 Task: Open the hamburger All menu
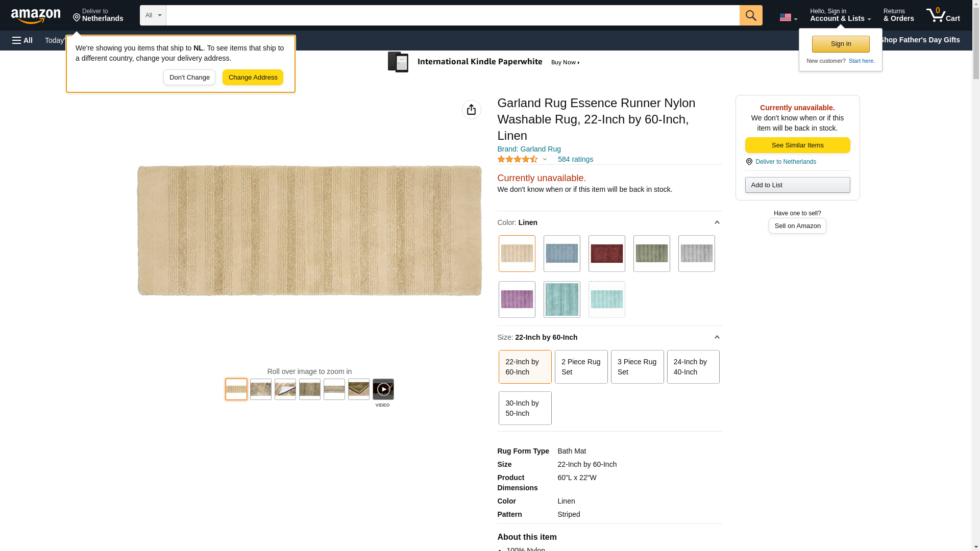pyautogui.click(x=22, y=40)
